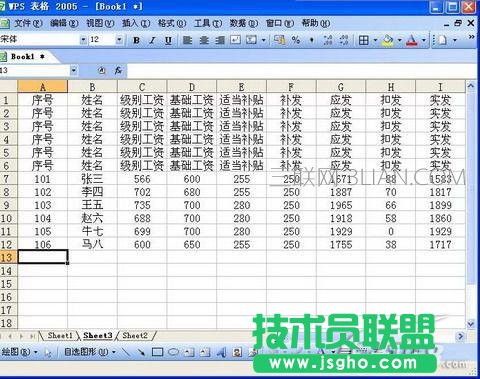
Task: Select the ellipse drawing tool
Action: 173,352
